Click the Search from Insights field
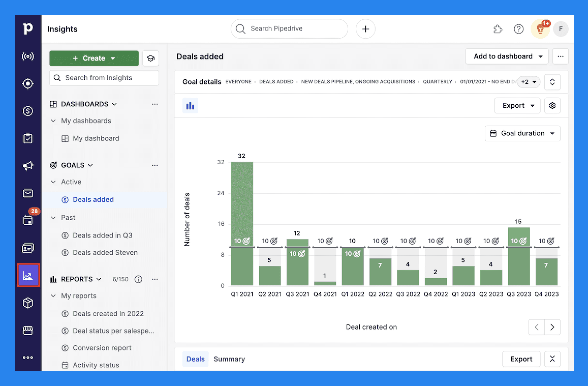588x386 pixels. [104, 78]
